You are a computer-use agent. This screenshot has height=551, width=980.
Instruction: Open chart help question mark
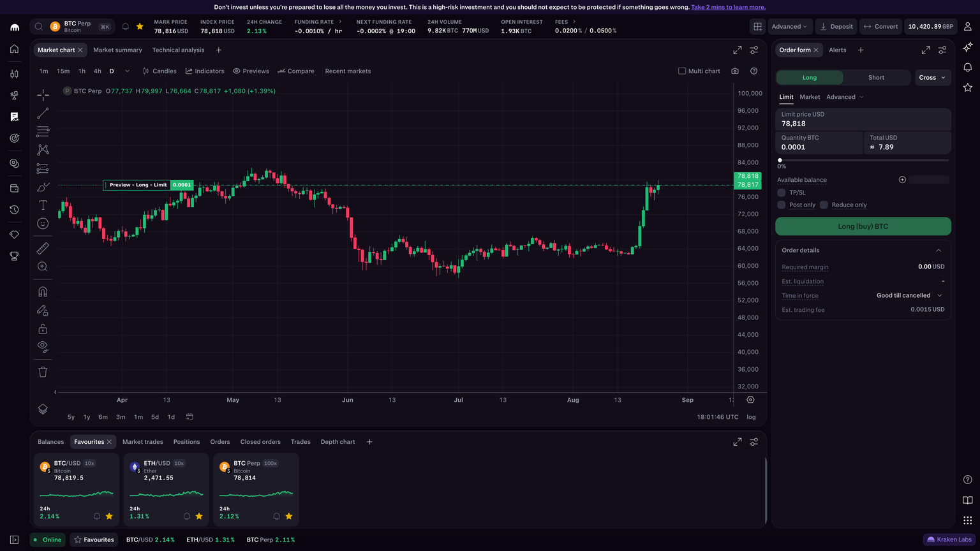click(x=754, y=71)
